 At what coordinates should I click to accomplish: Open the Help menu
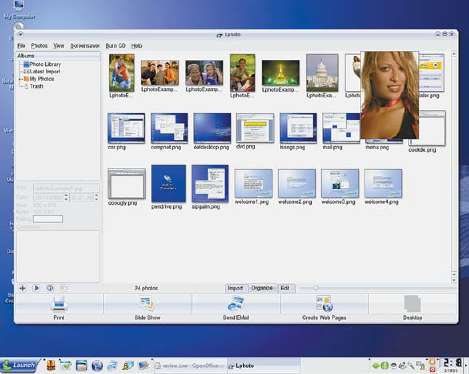coord(137,46)
